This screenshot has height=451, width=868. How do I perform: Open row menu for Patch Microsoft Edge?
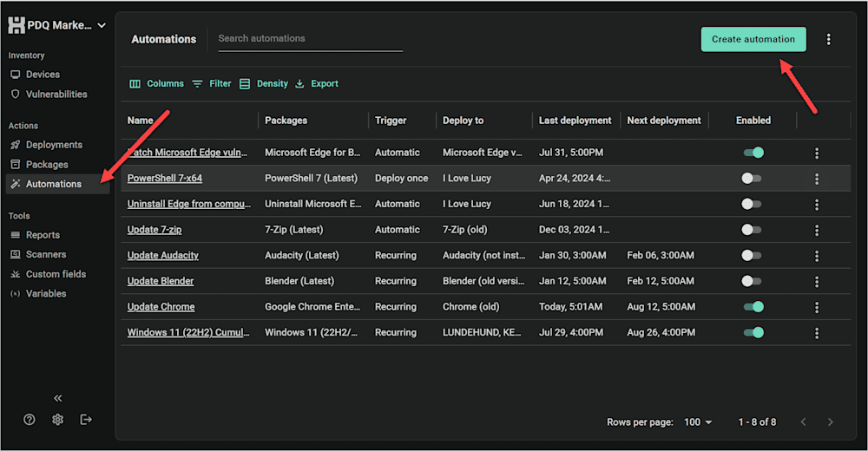click(817, 153)
